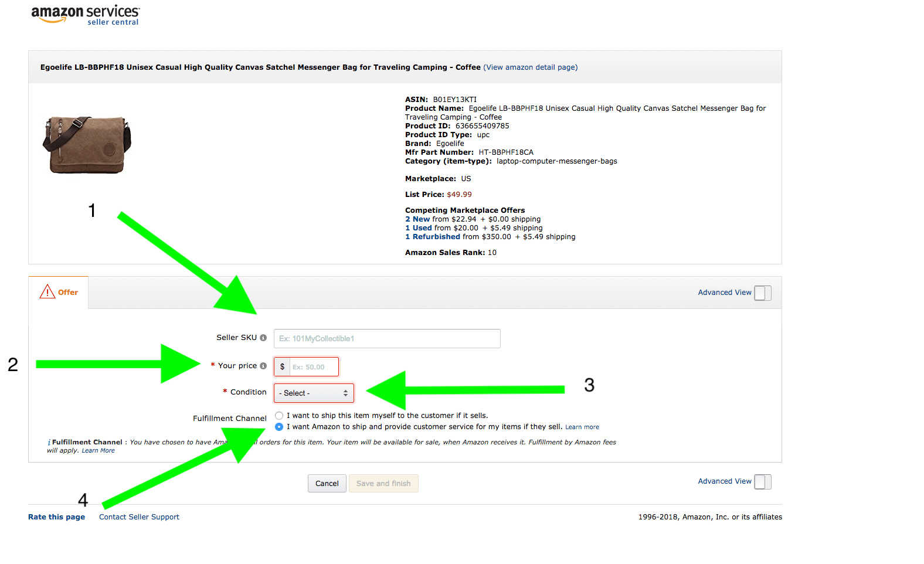Viewport: 924px width, 564px height.
Task: Toggle the top Advanced View switch
Action: click(x=763, y=293)
